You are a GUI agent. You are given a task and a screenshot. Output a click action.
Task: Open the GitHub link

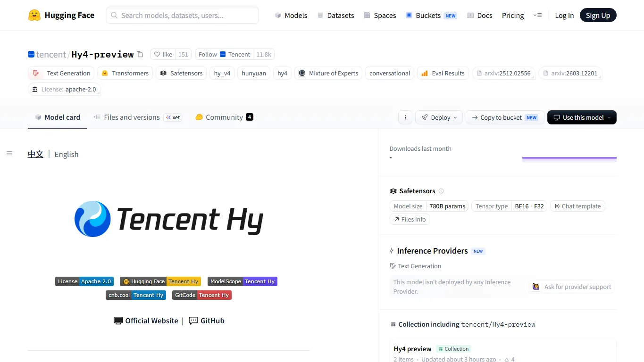click(212, 321)
